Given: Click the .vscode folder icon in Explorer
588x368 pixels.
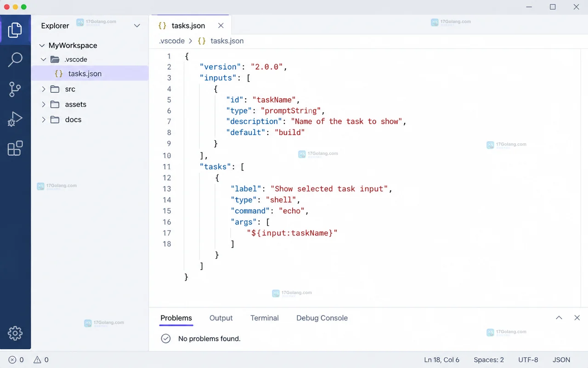Looking at the screenshot, I should click(55, 59).
